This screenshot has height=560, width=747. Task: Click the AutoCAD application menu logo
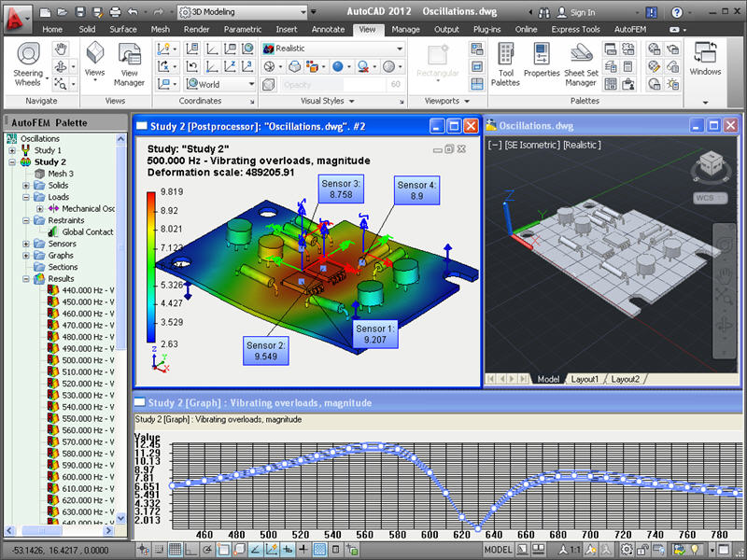(x=16, y=19)
